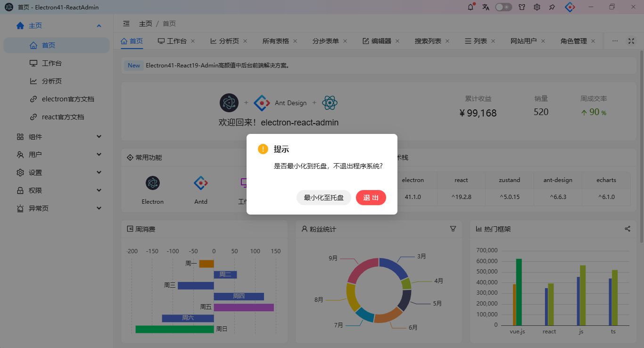The width and height of the screenshot is (644, 348).
Task: Close the 列表 tab
Action: 493,41
